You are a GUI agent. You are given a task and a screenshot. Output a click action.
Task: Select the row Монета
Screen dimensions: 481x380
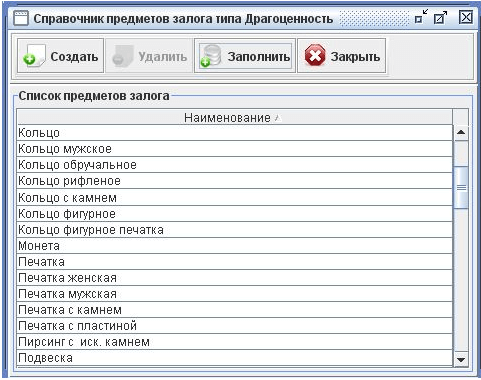[x=235, y=246]
